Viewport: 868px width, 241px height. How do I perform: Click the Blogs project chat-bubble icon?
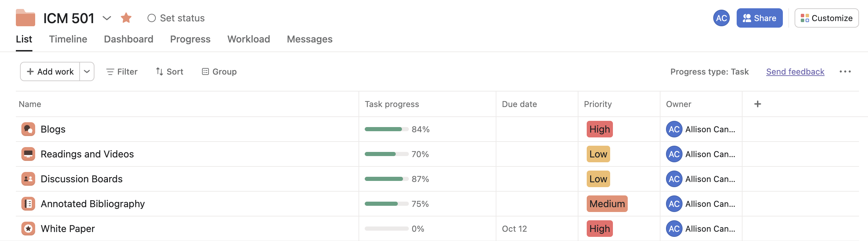[28, 129]
